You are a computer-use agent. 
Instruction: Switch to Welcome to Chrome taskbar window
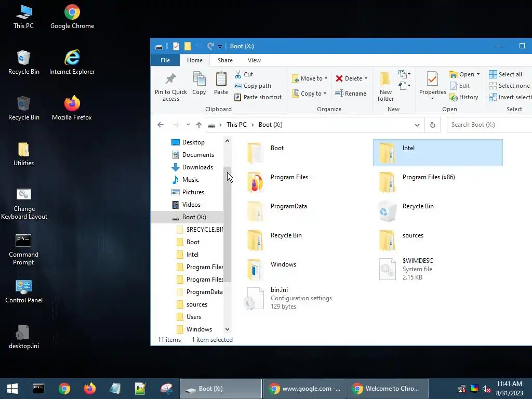coord(388,389)
